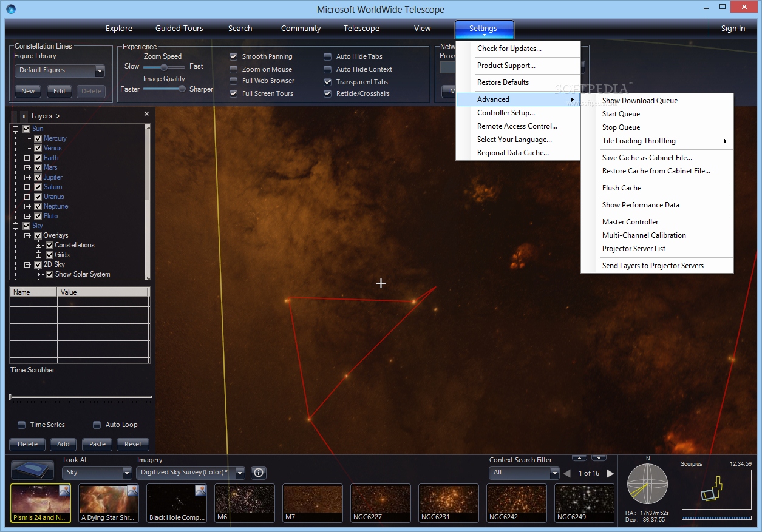Toggle Transparent Tabs checkbox
The image size is (762, 532).
pyautogui.click(x=328, y=82)
